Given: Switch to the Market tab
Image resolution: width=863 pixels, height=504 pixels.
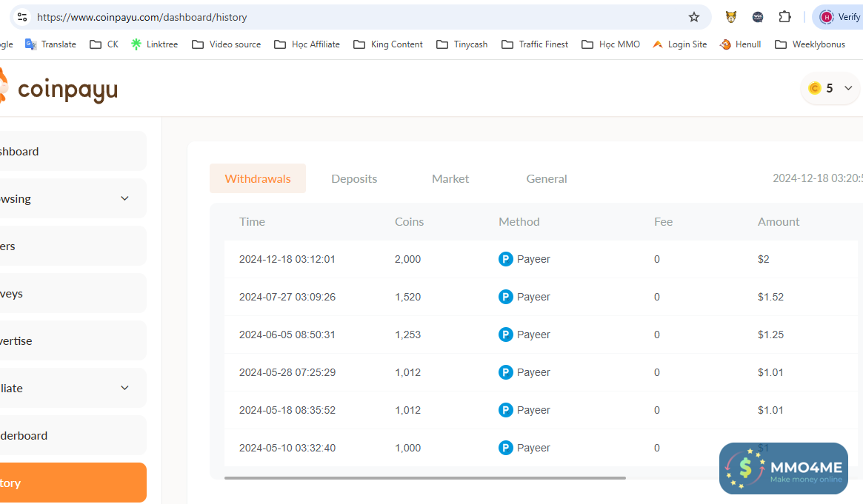Looking at the screenshot, I should click(450, 178).
